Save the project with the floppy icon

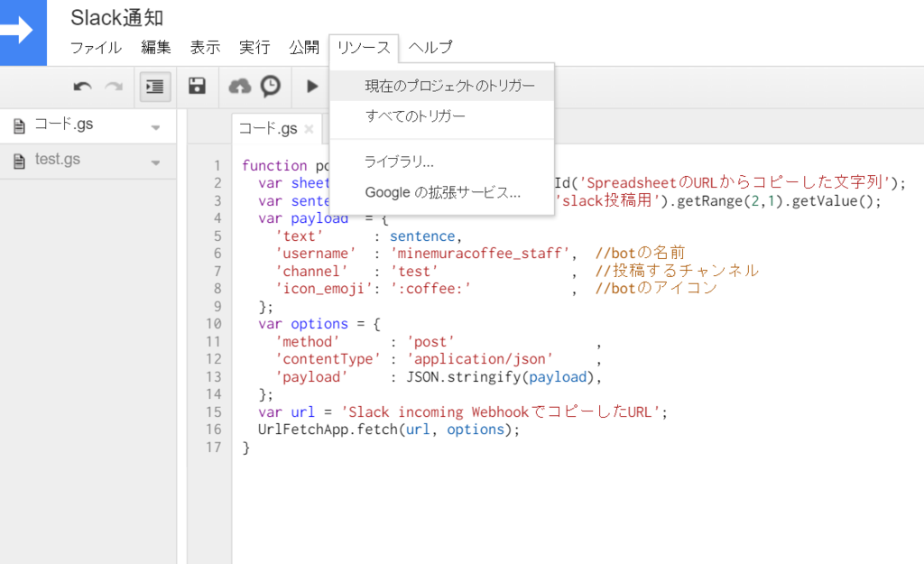[x=197, y=86]
